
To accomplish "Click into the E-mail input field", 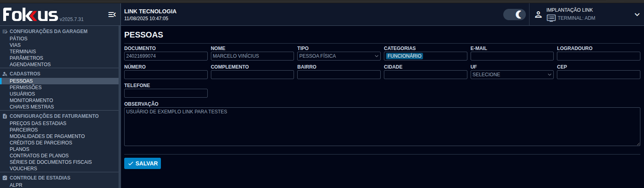I will (512, 56).
